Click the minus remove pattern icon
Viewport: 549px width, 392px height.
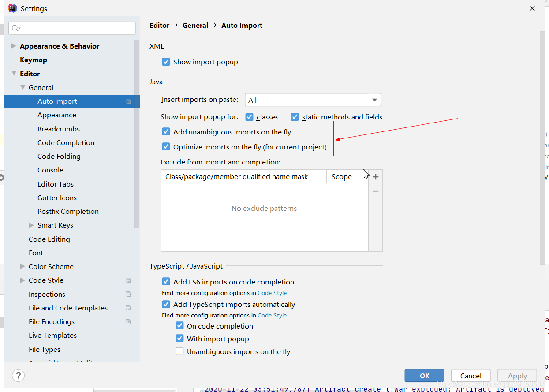pos(376,191)
